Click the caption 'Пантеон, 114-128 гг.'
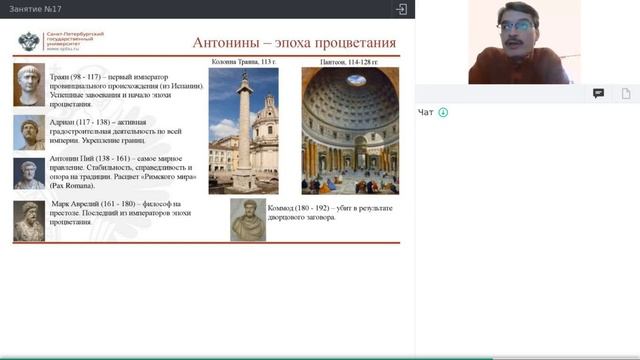The width and height of the screenshot is (640, 360). click(349, 62)
